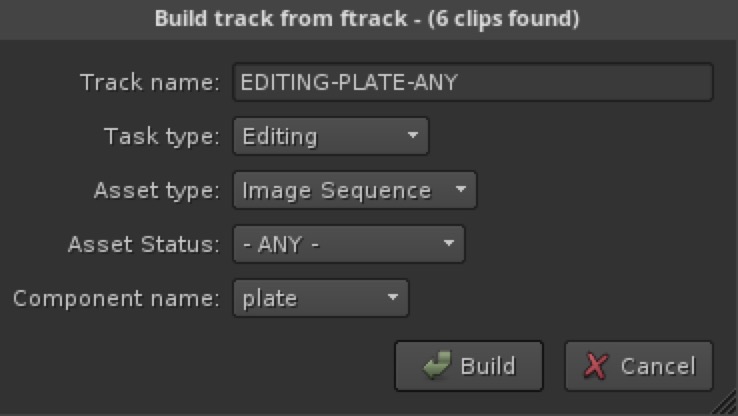Click the Cancel button label
Image resolution: width=738 pixels, height=416 pixels.
[658, 366]
